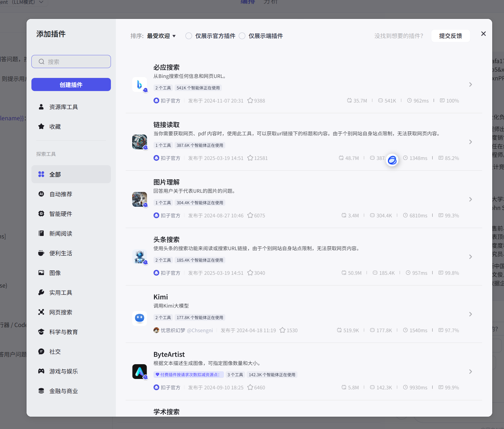
Task: Enable 仅展示官方插件 filter
Action: 188,36
